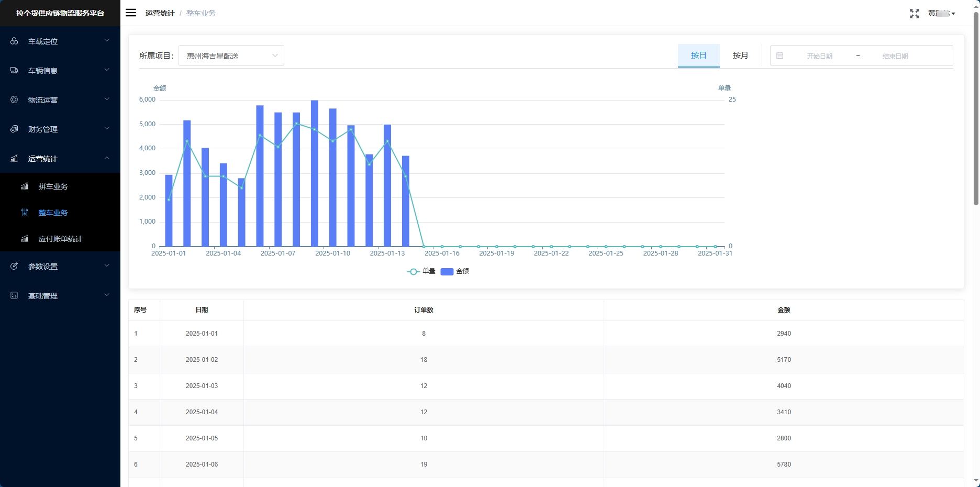Open the 所属项目 project dropdown
The height and width of the screenshot is (487, 980).
pyautogui.click(x=231, y=56)
